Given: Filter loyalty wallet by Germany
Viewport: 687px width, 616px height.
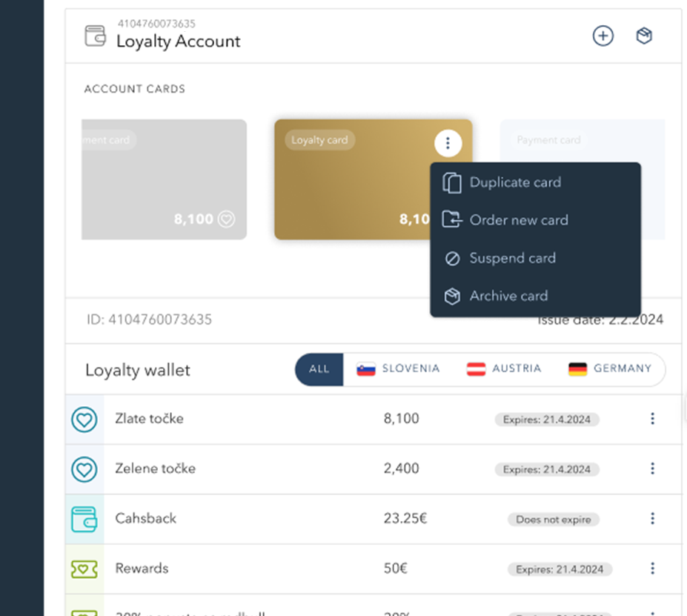Looking at the screenshot, I should (x=610, y=369).
